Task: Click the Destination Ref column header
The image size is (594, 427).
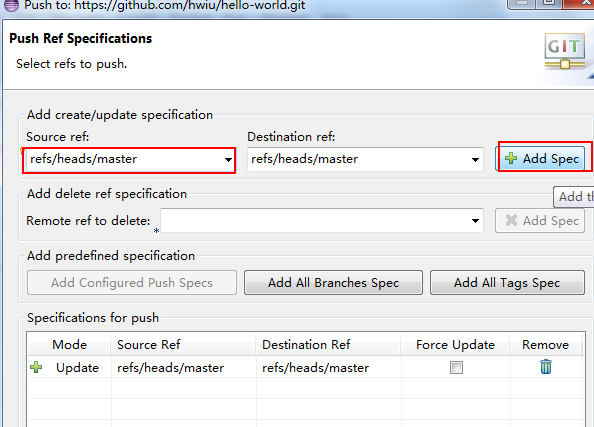Action: pos(328,344)
